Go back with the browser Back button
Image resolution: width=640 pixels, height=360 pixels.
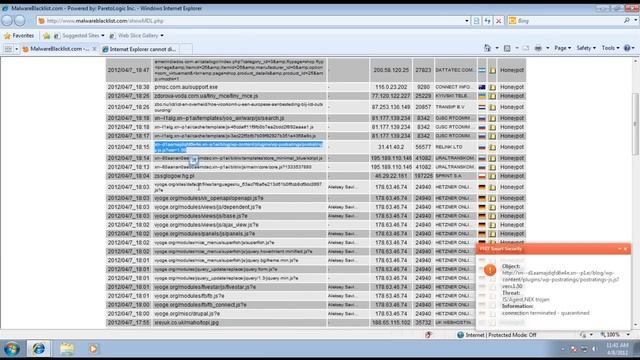[x=7, y=20]
